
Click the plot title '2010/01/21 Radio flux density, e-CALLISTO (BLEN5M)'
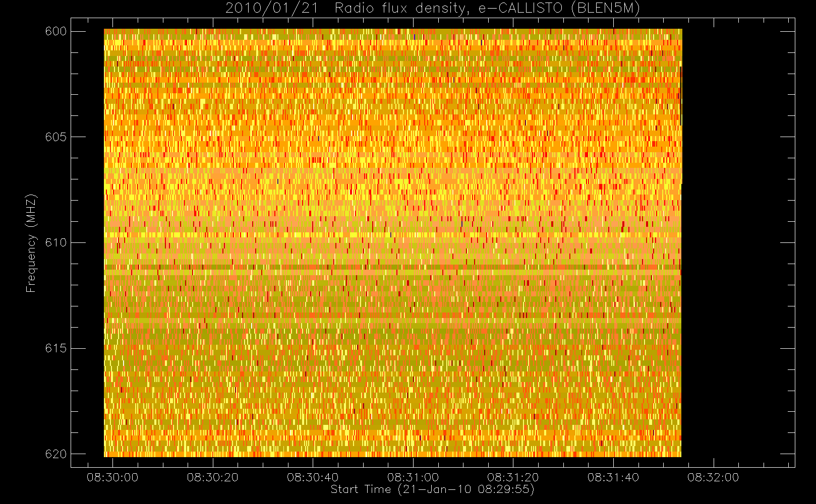point(433,9)
